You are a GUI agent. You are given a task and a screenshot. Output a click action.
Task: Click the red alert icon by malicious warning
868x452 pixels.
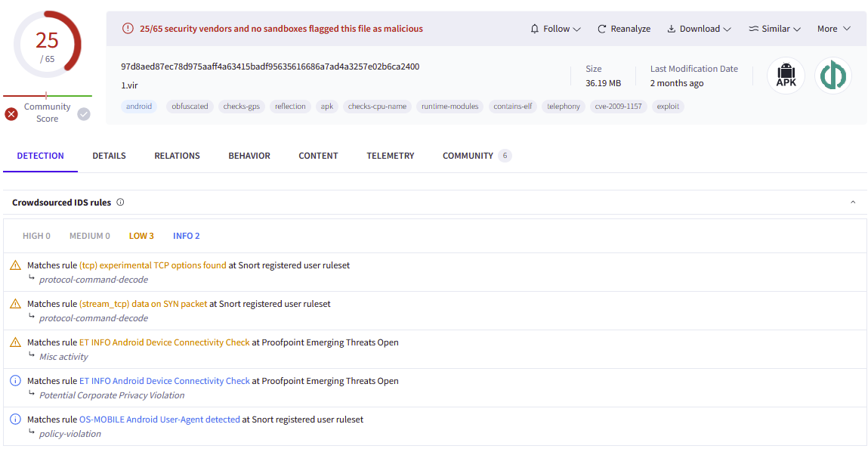128,28
